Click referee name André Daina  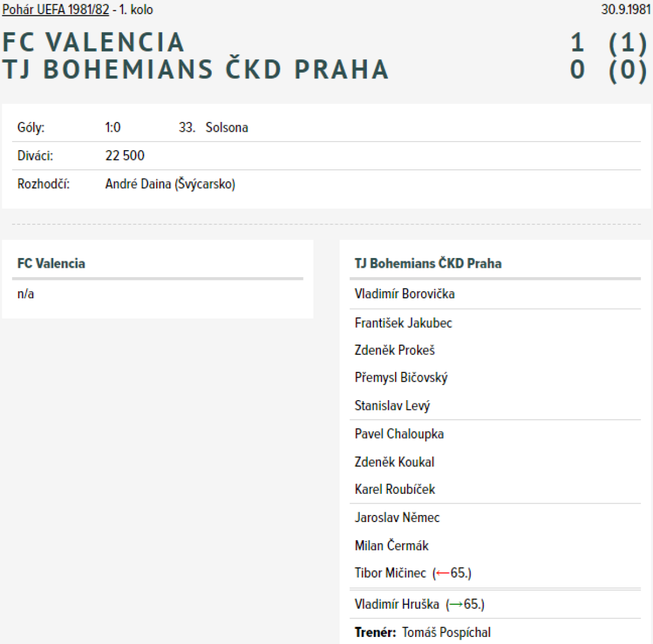138,184
